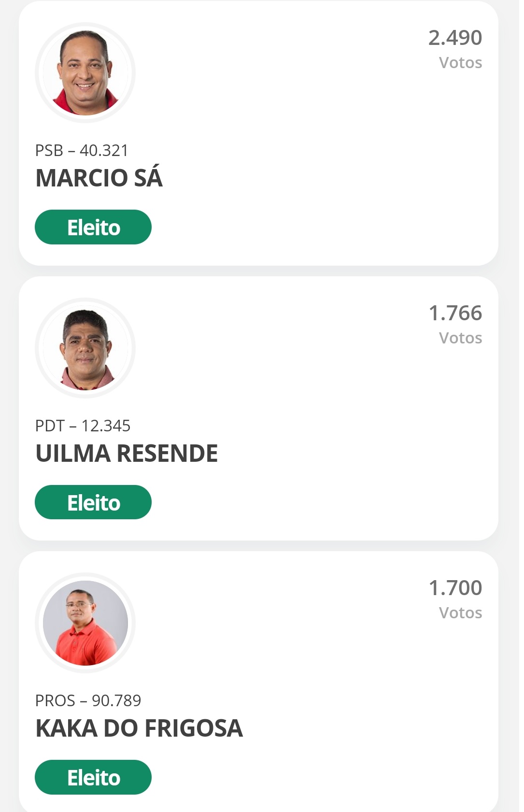The image size is (524, 812).
Task: Click the Votos label below 1.766
Action: (x=460, y=338)
